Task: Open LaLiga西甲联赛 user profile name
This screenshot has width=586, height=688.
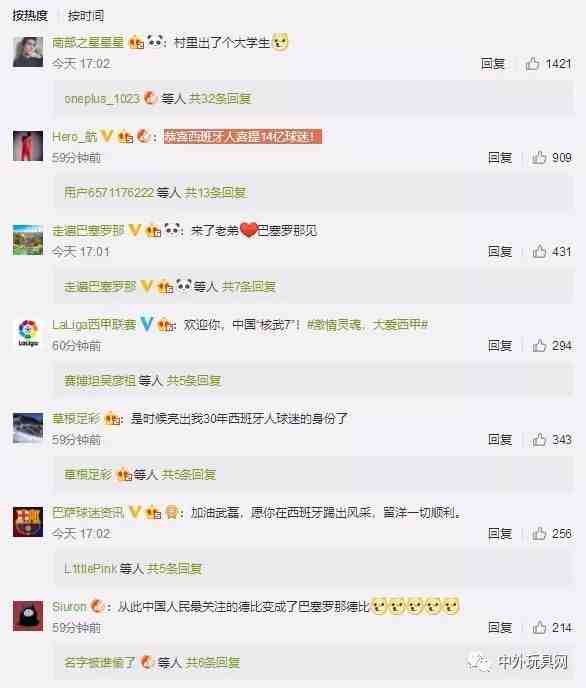Action: (94, 325)
